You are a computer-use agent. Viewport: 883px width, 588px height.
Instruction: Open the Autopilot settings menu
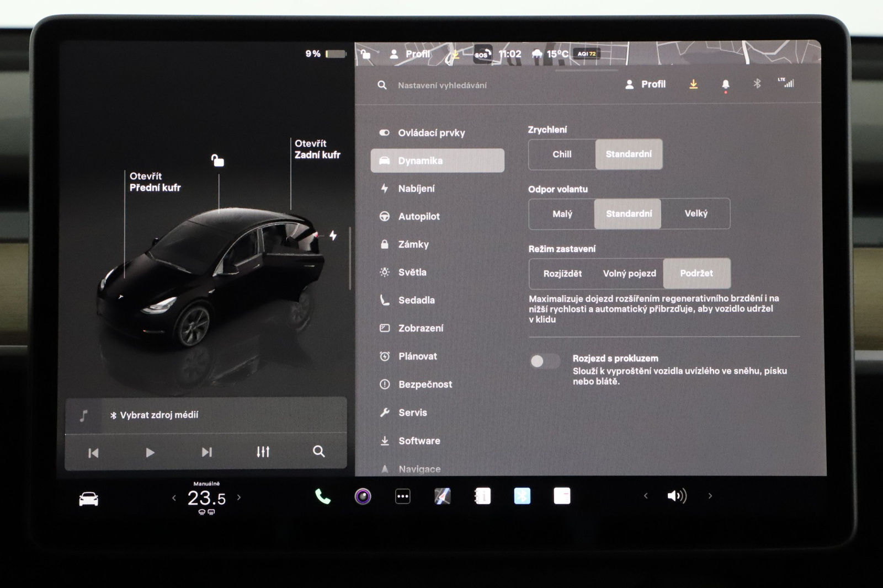click(x=419, y=217)
